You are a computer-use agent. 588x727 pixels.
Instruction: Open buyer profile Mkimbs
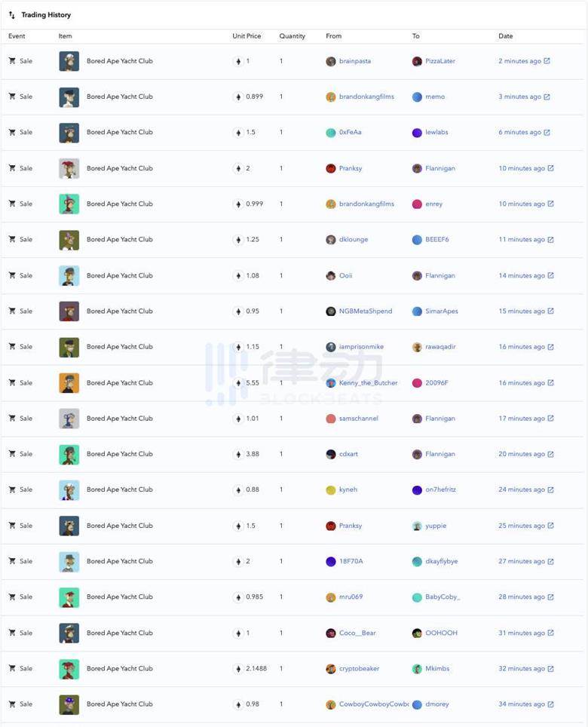click(437, 669)
